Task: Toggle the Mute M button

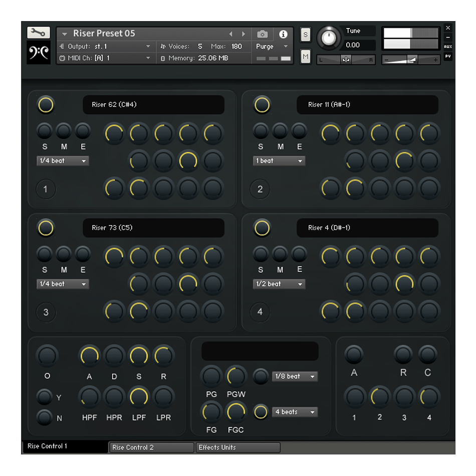Action: click(306, 57)
